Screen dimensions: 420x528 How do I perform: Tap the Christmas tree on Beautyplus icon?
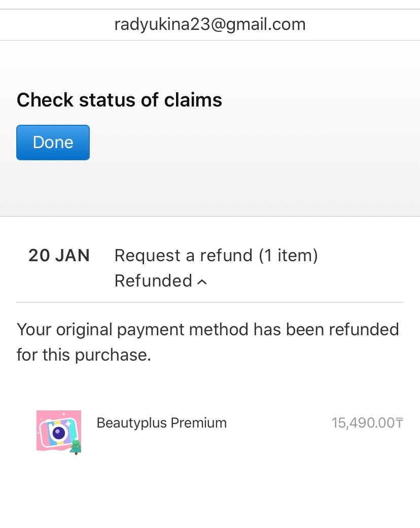pos(76,447)
